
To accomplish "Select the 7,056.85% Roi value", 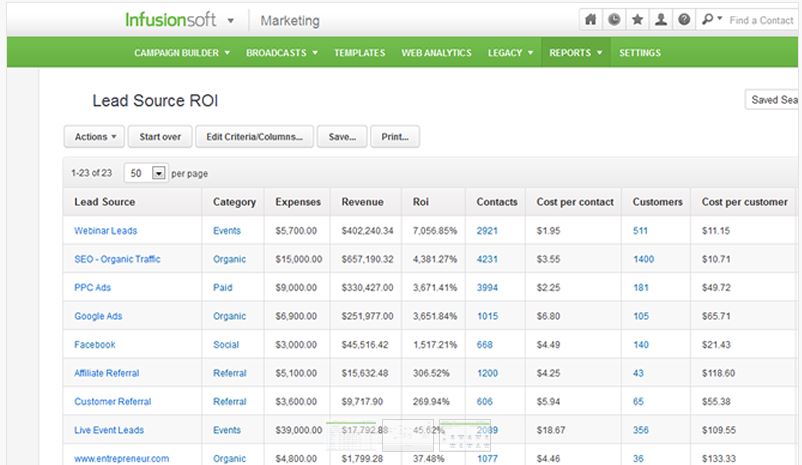I will pos(435,231).
